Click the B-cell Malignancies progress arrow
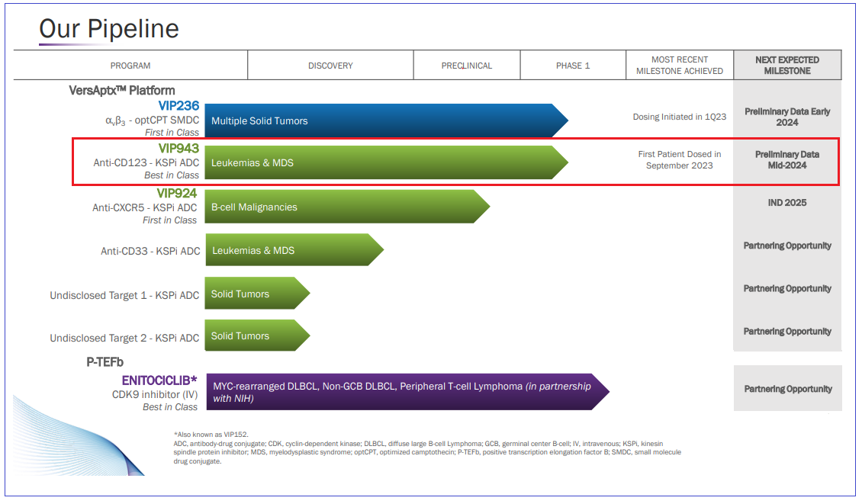Image resolution: width=862 pixels, height=504 pixels. [343, 207]
